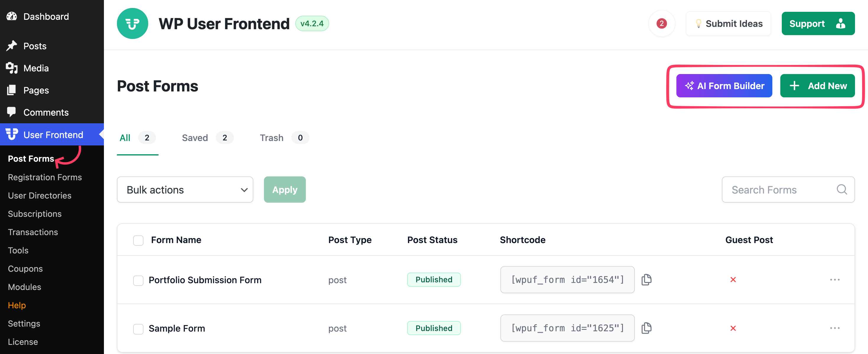The image size is (868, 354).
Task: Click the WP User Frontend logo icon
Action: click(x=133, y=23)
